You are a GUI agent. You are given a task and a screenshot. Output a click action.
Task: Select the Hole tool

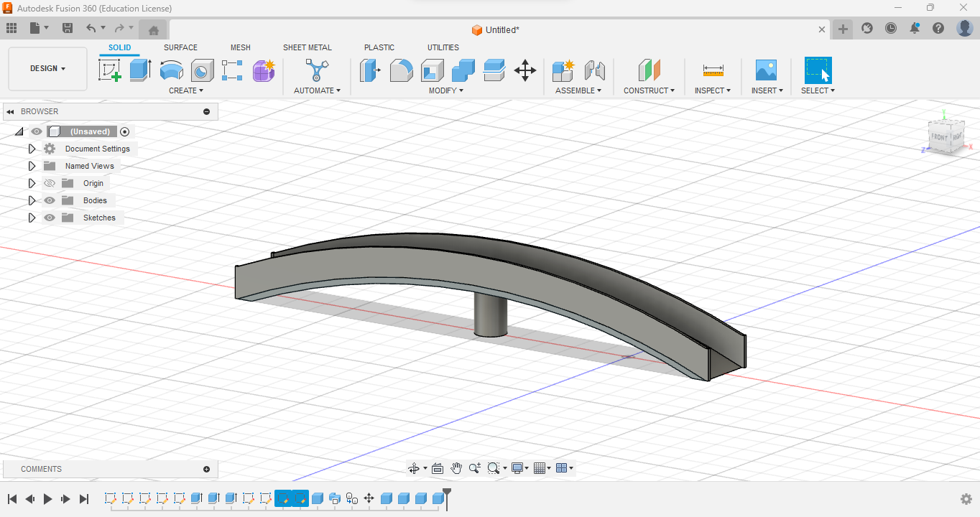tap(202, 70)
